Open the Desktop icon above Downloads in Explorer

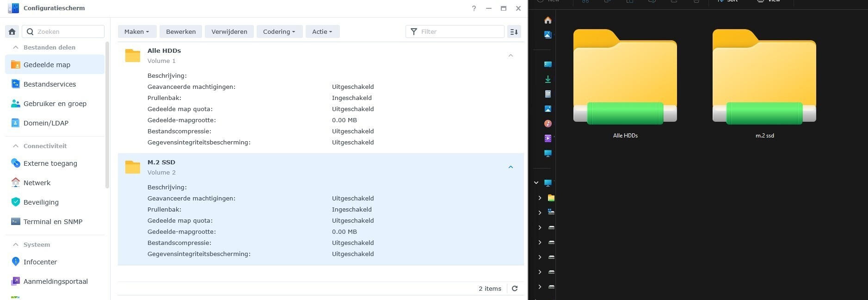[x=548, y=64]
